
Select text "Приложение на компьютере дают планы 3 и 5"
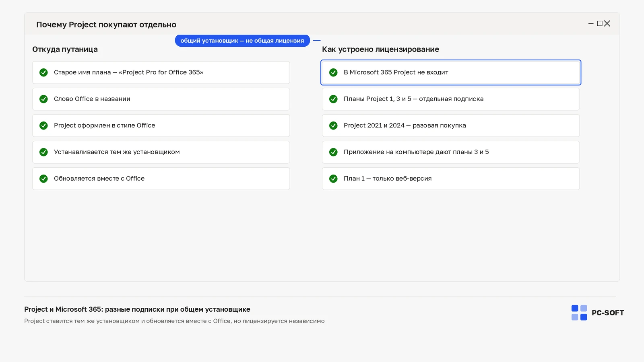pos(416,152)
